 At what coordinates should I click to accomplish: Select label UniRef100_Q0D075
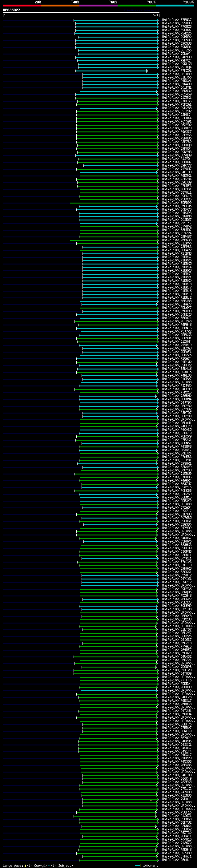[x=176, y=210]
